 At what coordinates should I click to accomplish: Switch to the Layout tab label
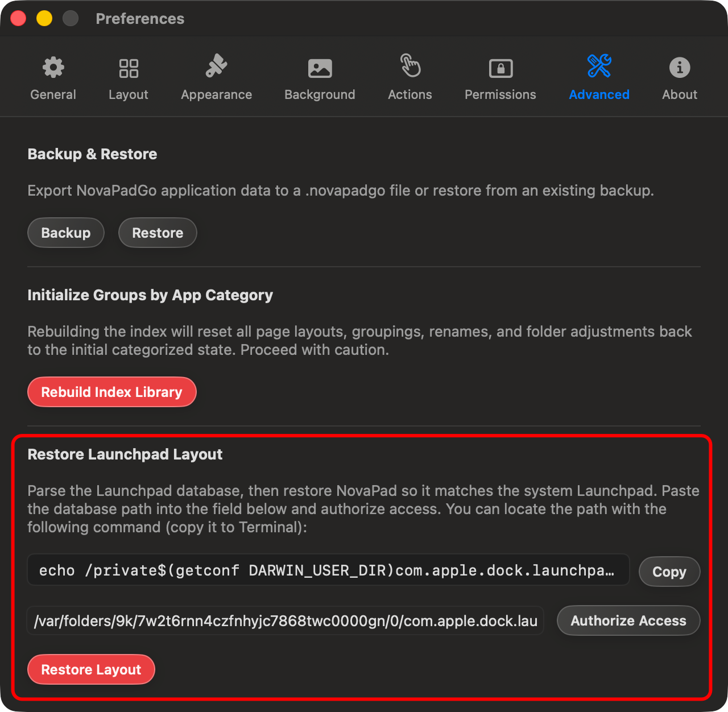tap(129, 94)
